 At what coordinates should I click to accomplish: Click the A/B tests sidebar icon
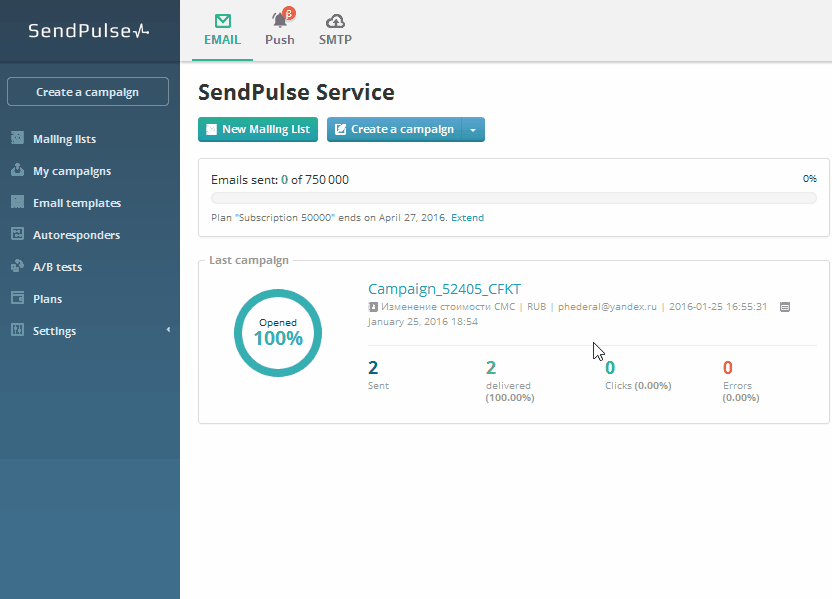pos(18,265)
